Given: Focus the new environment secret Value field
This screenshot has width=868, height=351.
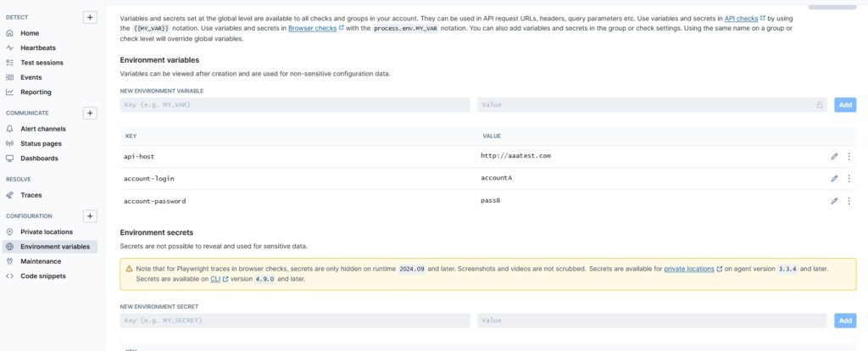Looking at the screenshot, I should point(651,320).
